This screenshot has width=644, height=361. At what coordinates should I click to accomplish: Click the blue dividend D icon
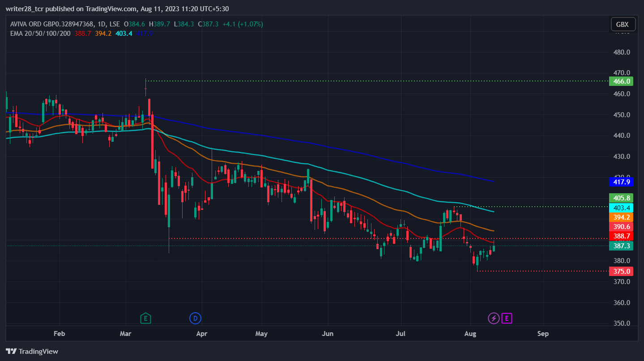tap(195, 319)
